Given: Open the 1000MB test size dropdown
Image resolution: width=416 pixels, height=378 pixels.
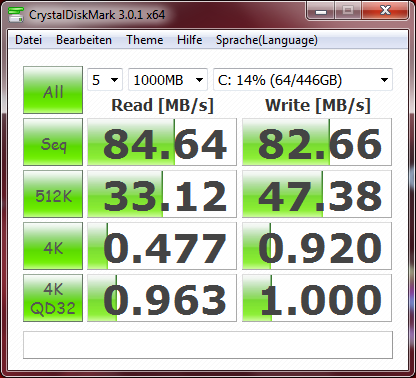Looking at the screenshot, I should [x=168, y=80].
